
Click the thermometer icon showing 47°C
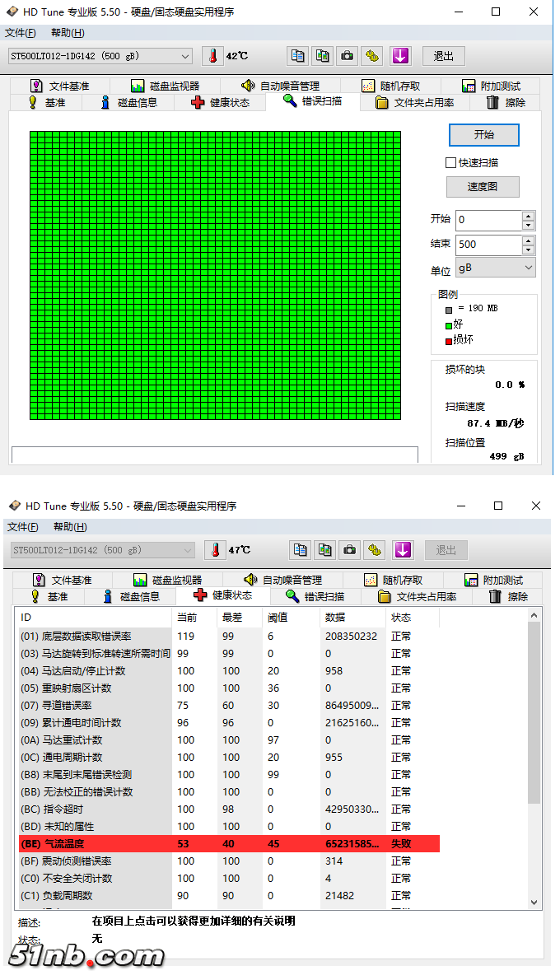click(x=215, y=549)
